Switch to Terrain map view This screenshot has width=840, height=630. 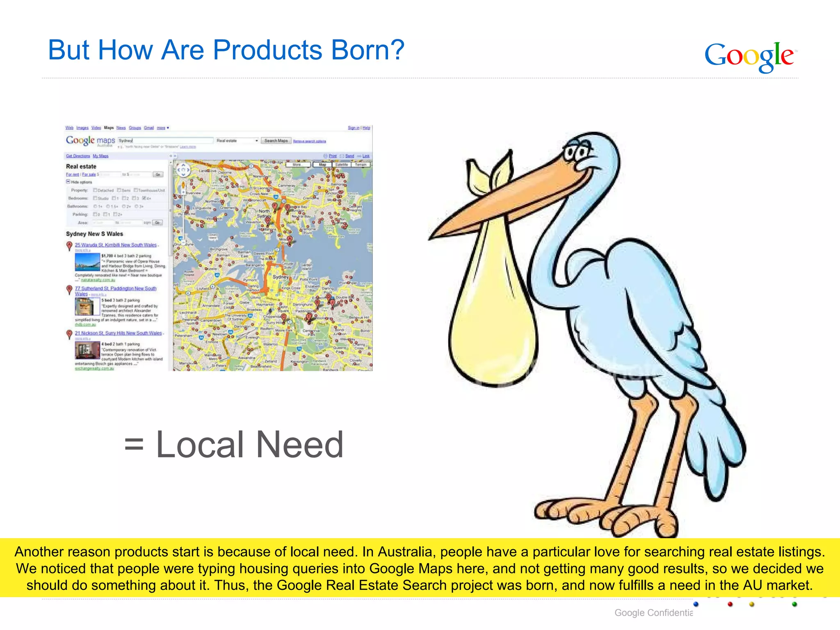click(x=361, y=164)
